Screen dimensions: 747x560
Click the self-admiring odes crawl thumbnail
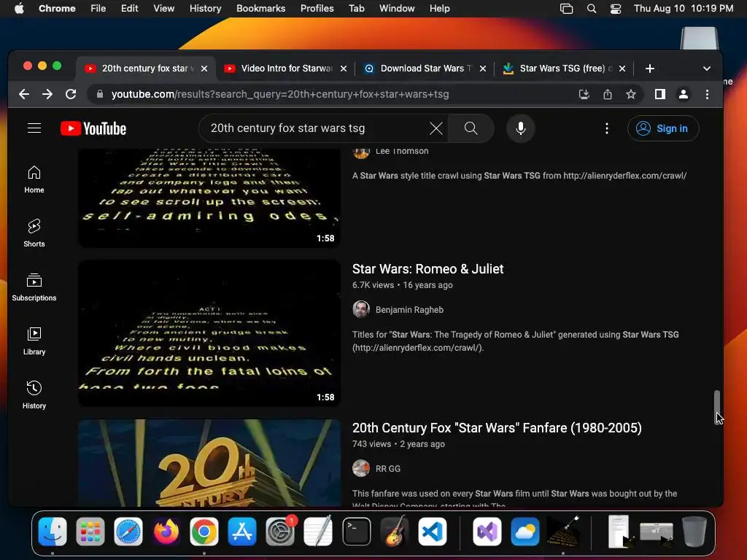pos(209,198)
